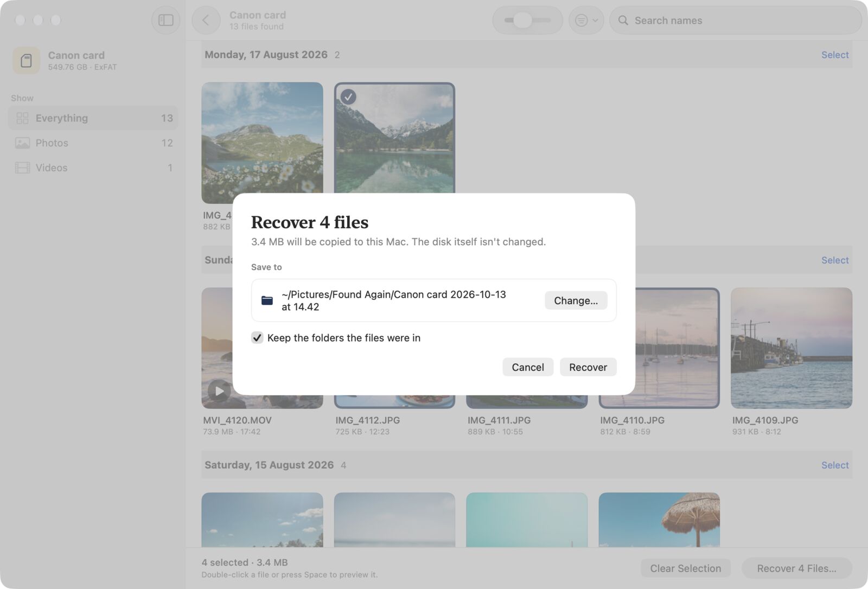Focus the Search names field
This screenshot has width=868, height=589.
(736, 20)
